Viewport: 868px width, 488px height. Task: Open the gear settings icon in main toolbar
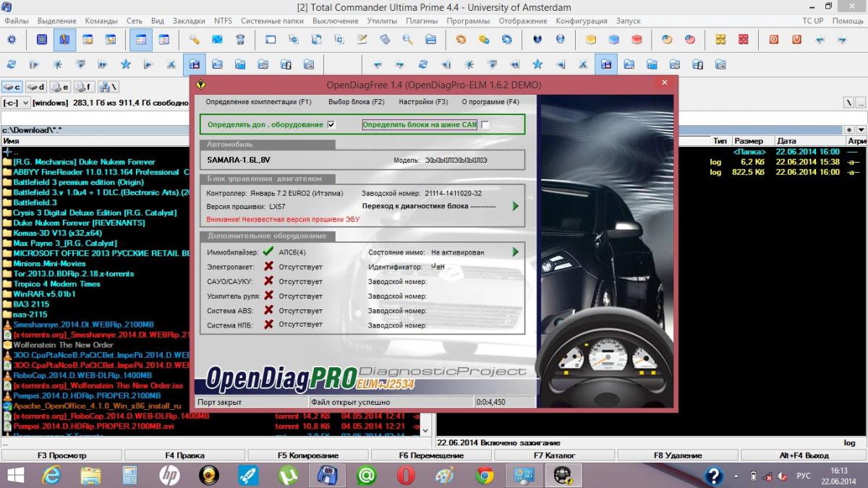click(12, 40)
